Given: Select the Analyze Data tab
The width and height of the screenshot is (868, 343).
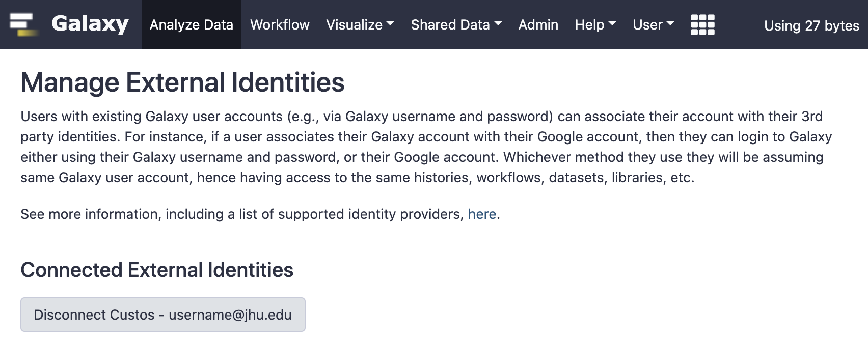Looking at the screenshot, I should point(192,24).
